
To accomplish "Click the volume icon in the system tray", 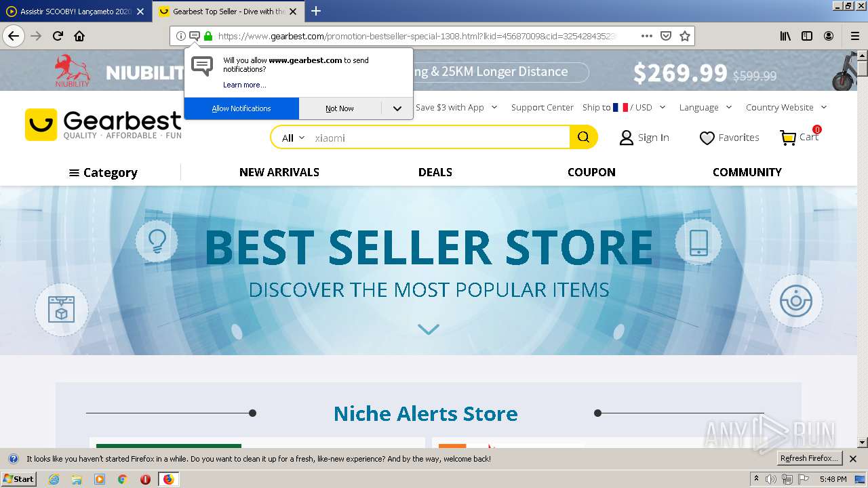I will click(771, 479).
